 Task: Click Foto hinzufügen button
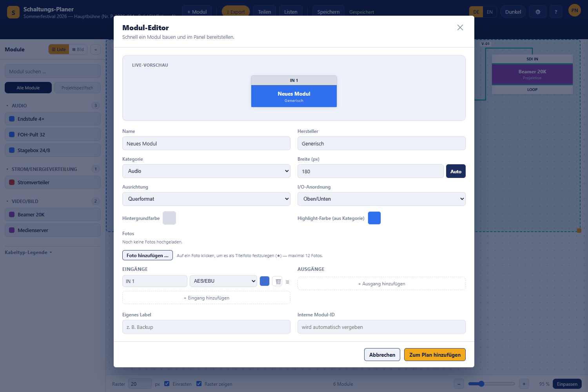click(147, 256)
